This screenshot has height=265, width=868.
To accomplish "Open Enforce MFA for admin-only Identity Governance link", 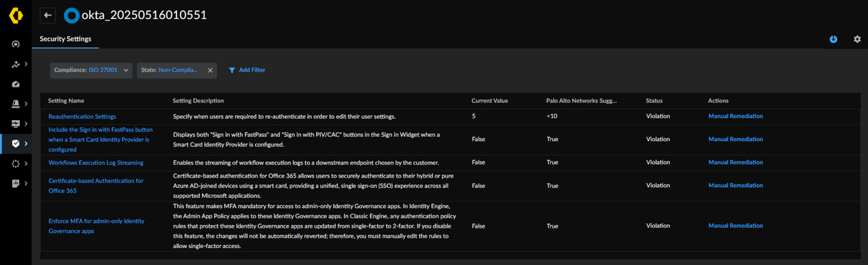I will pos(96,226).
